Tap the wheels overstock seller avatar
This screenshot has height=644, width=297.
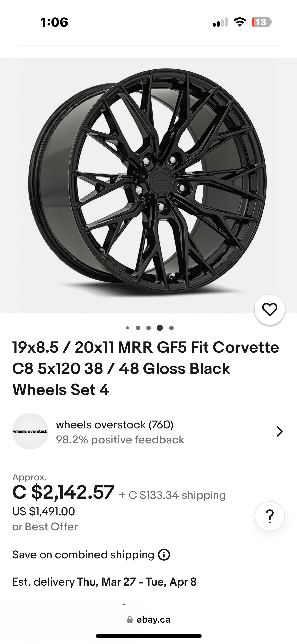[30, 431]
